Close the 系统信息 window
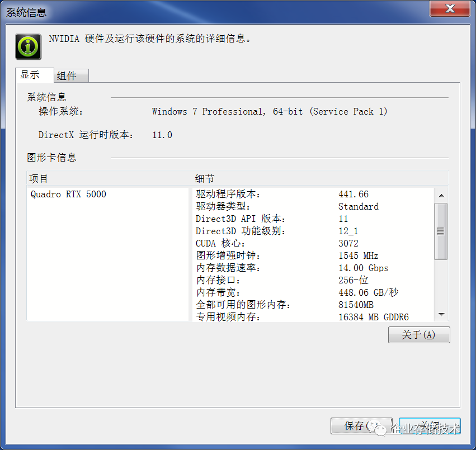 pyautogui.click(x=450, y=8)
